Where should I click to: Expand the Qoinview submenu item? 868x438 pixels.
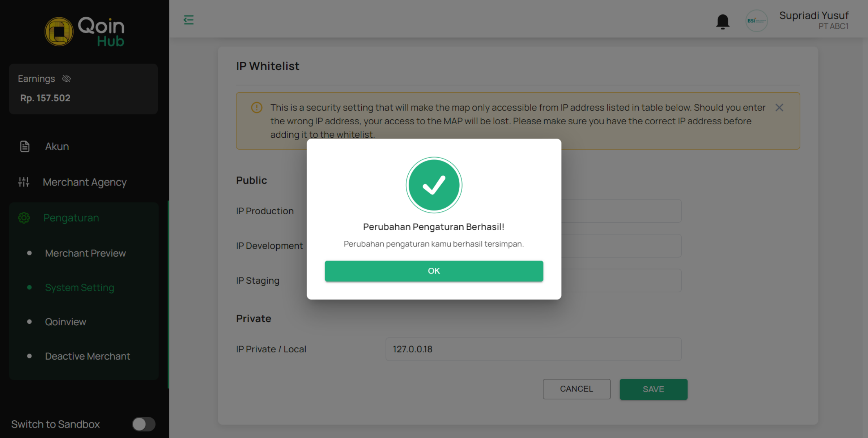65,321
